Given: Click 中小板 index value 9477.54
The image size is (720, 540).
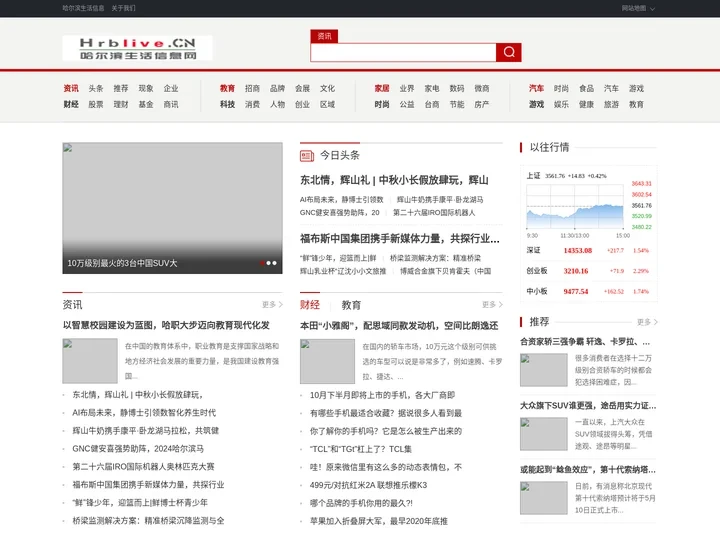Looking at the screenshot, I should (x=576, y=292).
